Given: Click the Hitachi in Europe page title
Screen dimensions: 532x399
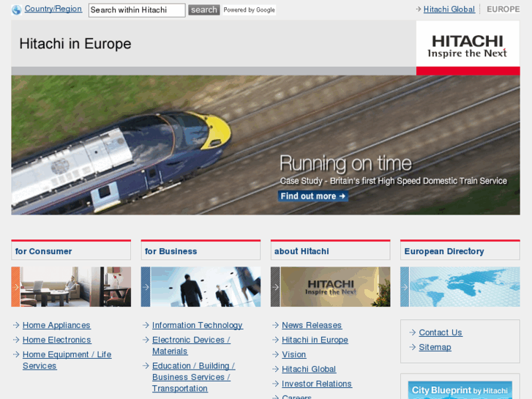Looking at the screenshot, I should click(75, 44).
